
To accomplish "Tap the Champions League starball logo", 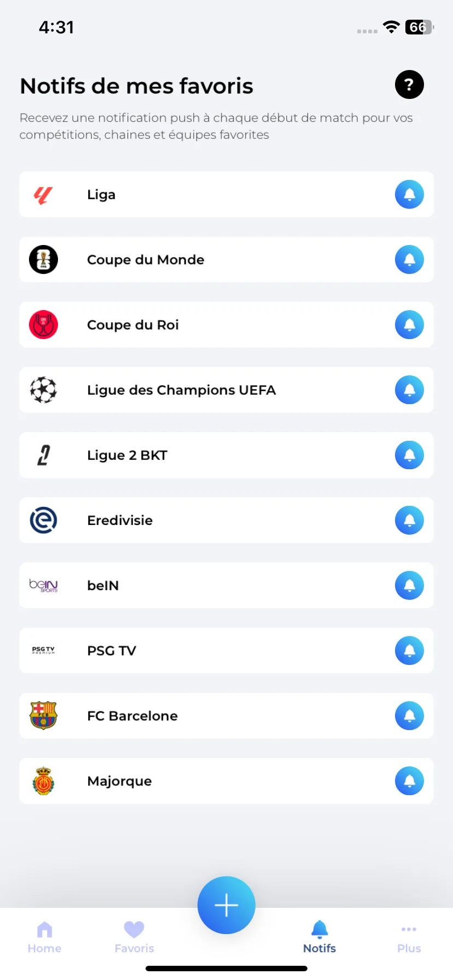I will tap(43, 390).
